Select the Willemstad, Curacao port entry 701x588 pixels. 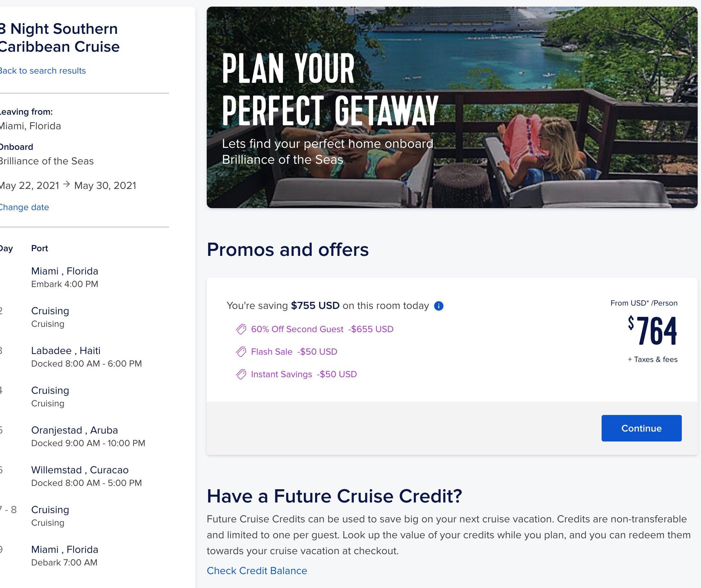pos(86,476)
